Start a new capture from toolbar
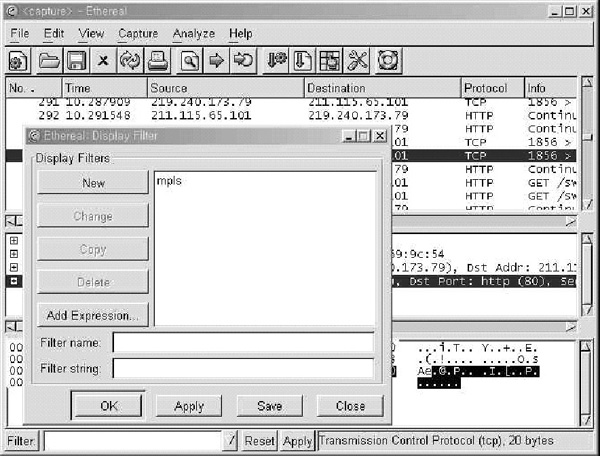This screenshot has height=456, width=600. [x=18, y=61]
